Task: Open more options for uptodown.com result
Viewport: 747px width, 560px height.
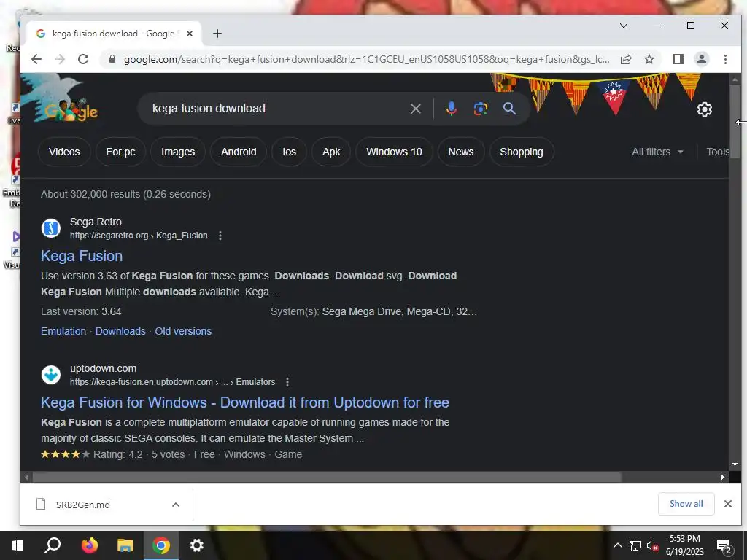Action: point(287,382)
